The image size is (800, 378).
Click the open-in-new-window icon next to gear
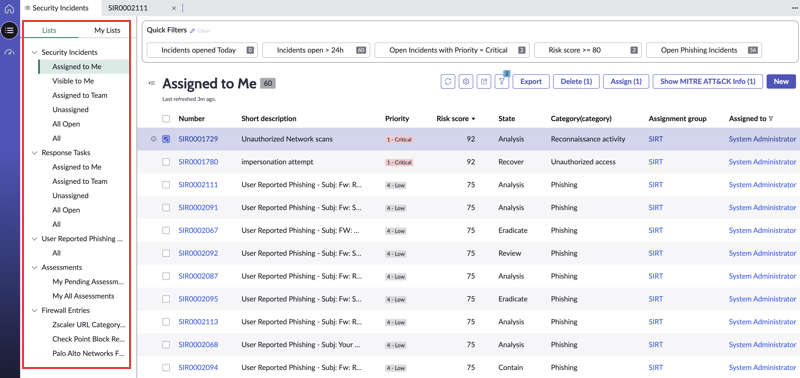[x=484, y=82]
